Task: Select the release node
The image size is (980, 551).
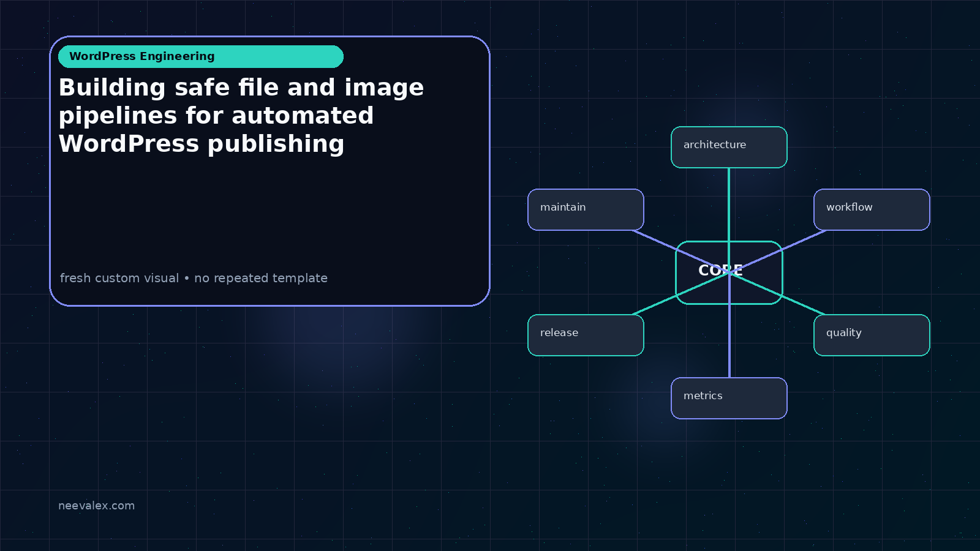Action: tap(586, 335)
